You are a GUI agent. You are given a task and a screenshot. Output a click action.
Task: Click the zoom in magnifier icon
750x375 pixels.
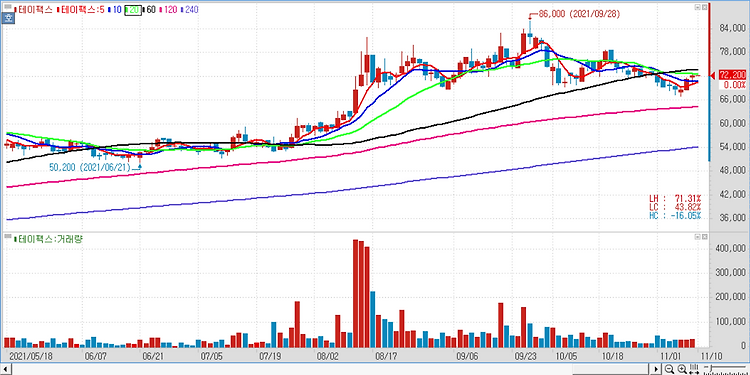(682, 369)
